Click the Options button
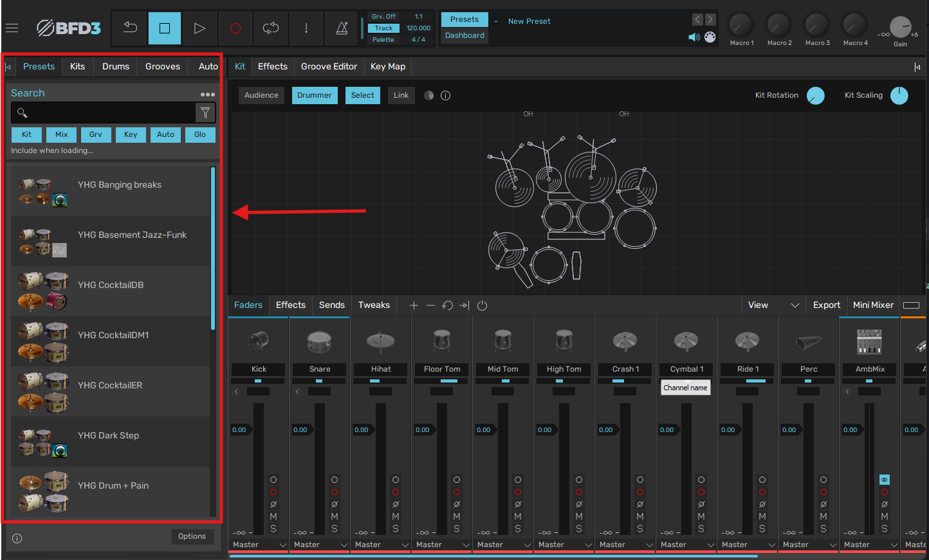This screenshot has height=560, width=929. (192, 536)
